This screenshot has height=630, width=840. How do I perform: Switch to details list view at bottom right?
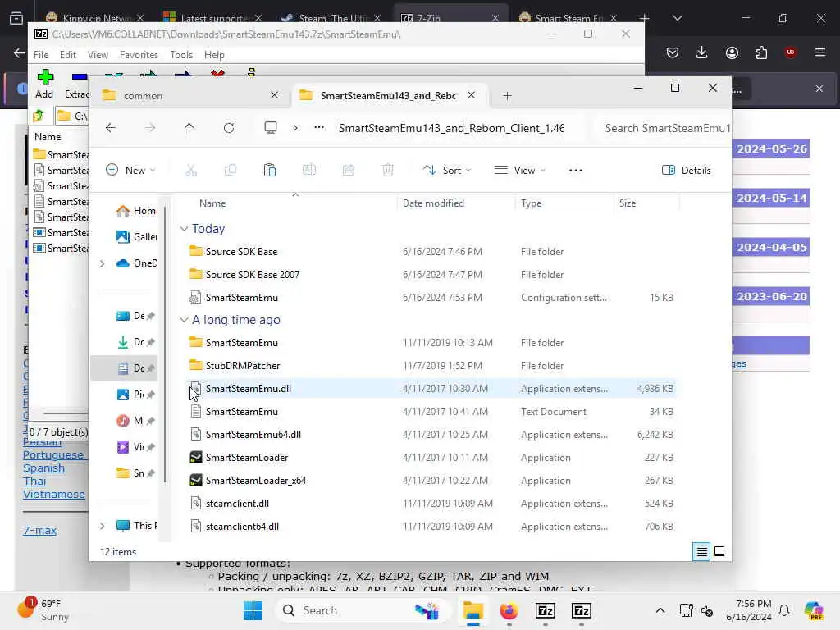coord(702,551)
